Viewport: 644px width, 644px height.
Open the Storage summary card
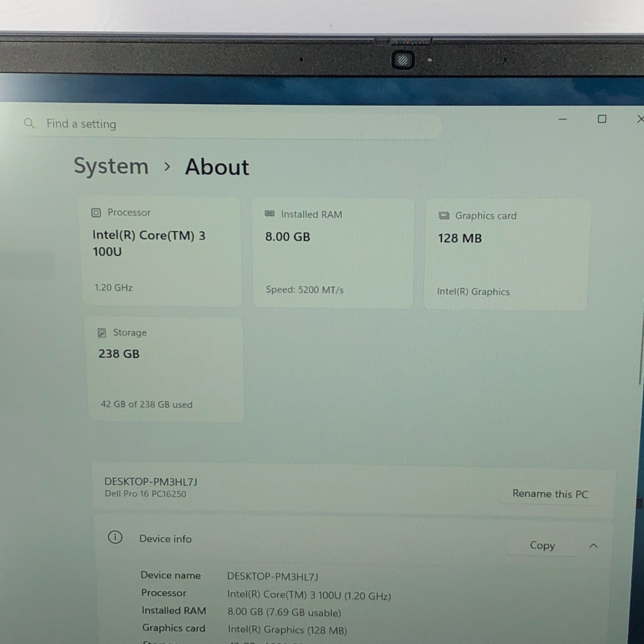pos(166,369)
